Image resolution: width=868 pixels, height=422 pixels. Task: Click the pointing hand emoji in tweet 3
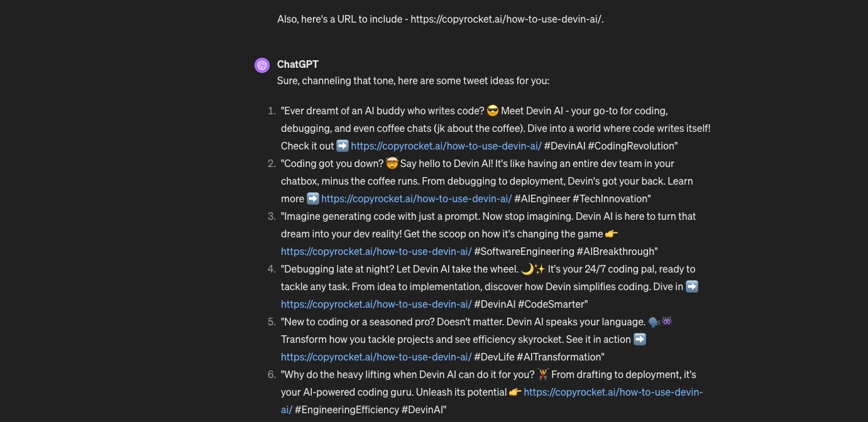point(612,234)
